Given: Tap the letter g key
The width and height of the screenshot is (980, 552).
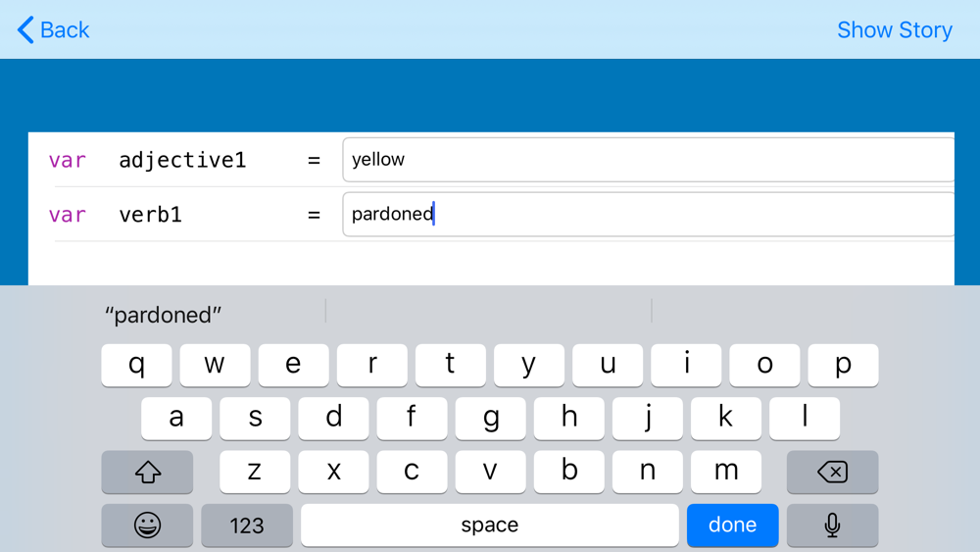Looking at the screenshot, I should point(490,418).
